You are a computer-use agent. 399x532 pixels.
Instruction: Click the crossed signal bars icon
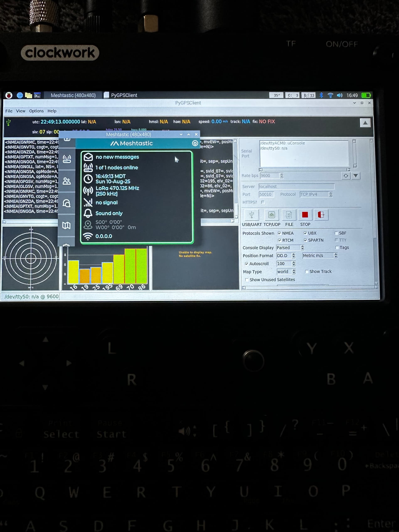[x=88, y=202]
